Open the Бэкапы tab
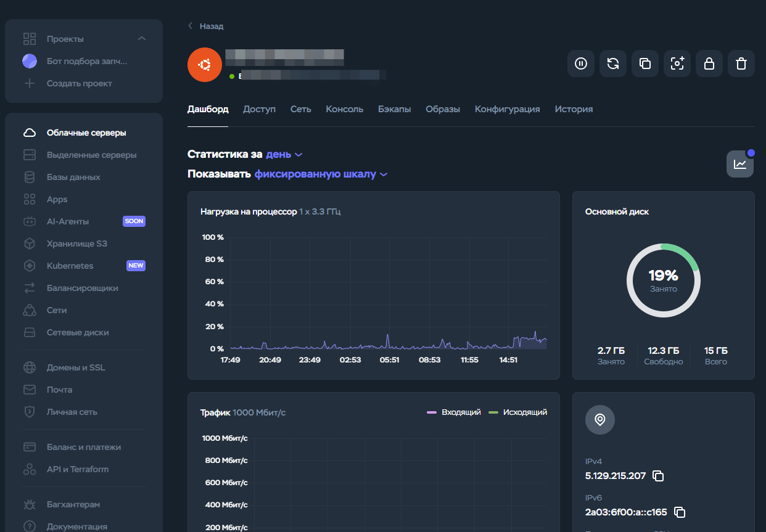 coord(394,109)
